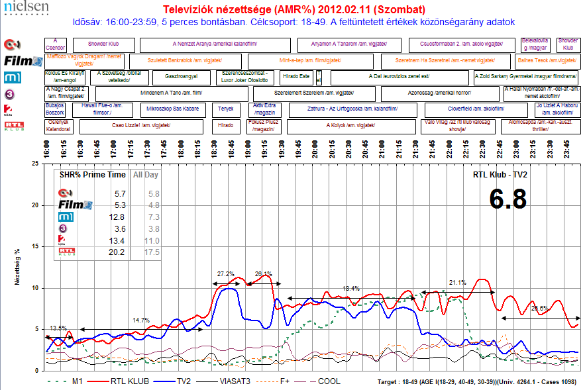This screenshot has width=587, height=392.
Task: Select the 'Alomcsapda' program box
Action: [541, 126]
